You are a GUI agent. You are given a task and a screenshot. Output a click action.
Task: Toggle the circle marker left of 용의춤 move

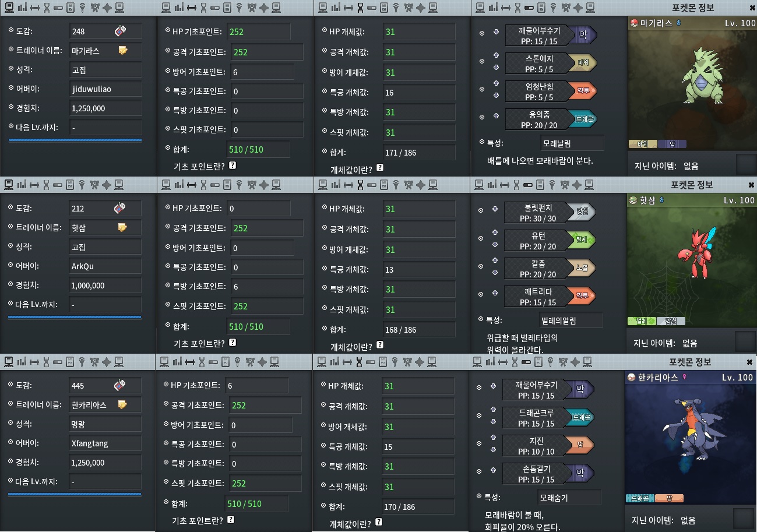[481, 117]
